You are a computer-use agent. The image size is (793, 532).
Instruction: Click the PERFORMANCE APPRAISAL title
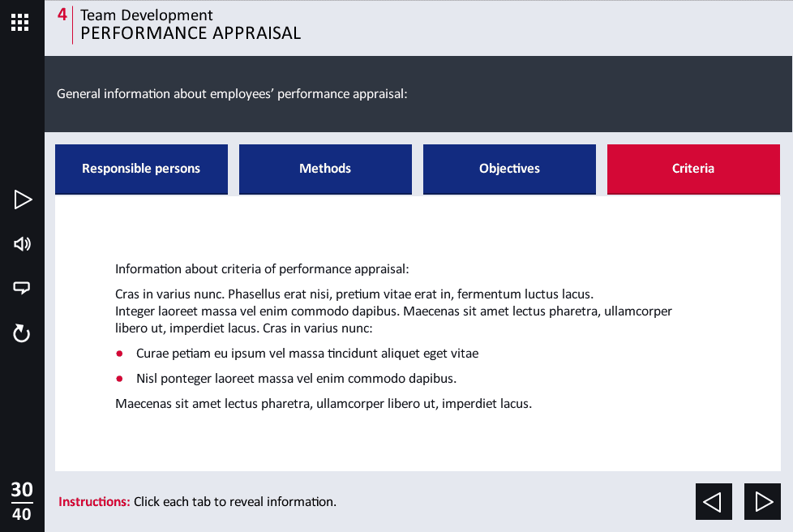click(191, 33)
